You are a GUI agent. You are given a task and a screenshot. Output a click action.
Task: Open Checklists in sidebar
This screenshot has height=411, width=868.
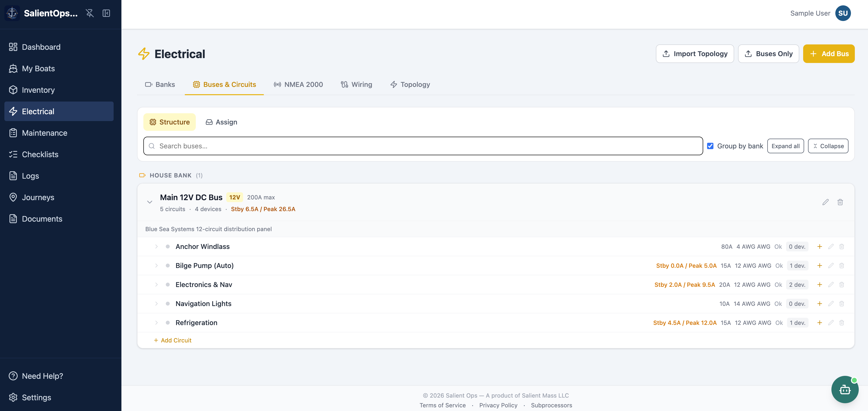(59, 154)
